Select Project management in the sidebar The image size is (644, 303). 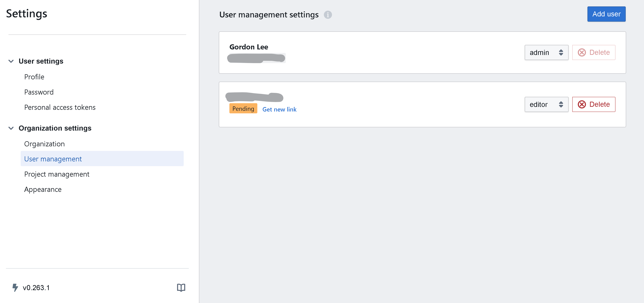[x=57, y=174]
